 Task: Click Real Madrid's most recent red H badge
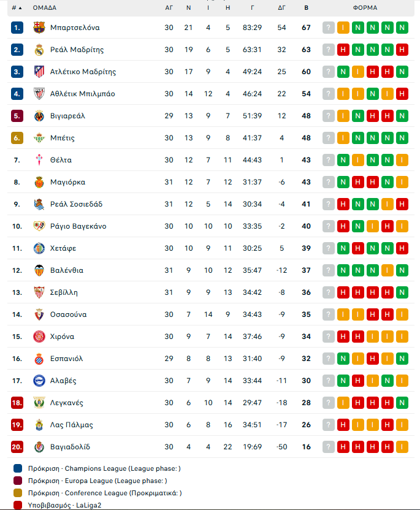pos(343,50)
